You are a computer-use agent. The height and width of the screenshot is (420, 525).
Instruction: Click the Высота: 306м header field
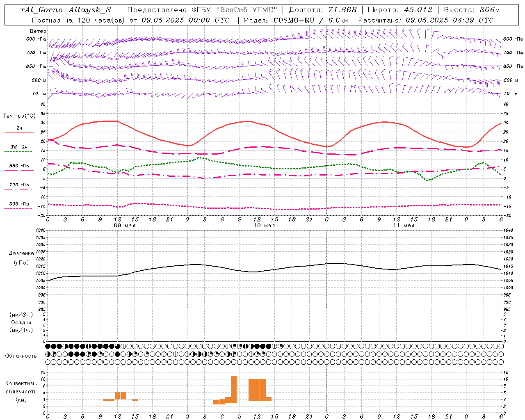(x=472, y=10)
